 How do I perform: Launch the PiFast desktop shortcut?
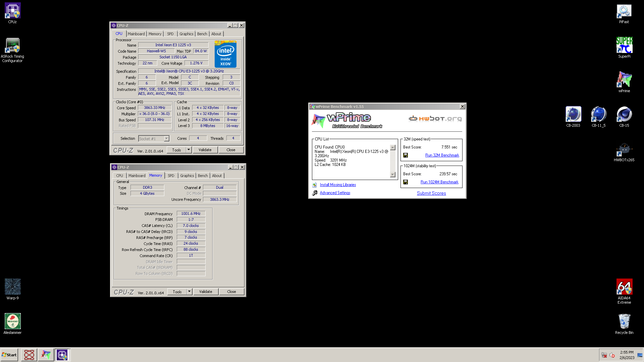click(624, 13)
